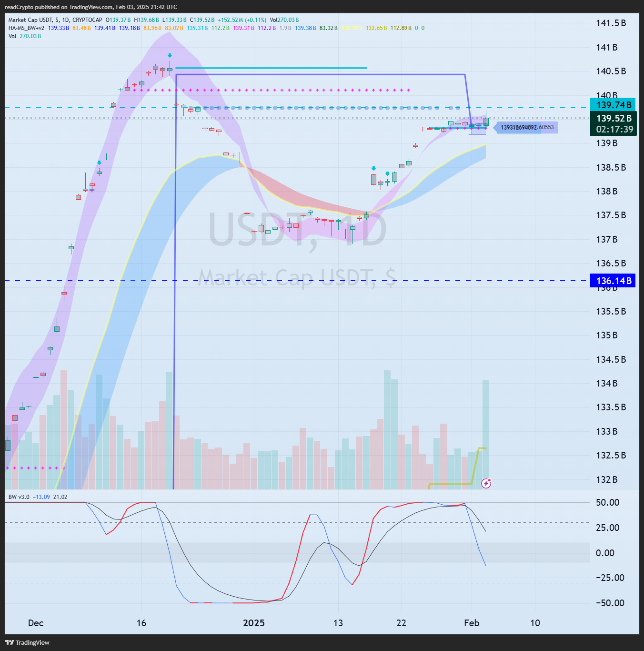
Task: Click the 112.89 B indicator value
Action: point(401,28)
